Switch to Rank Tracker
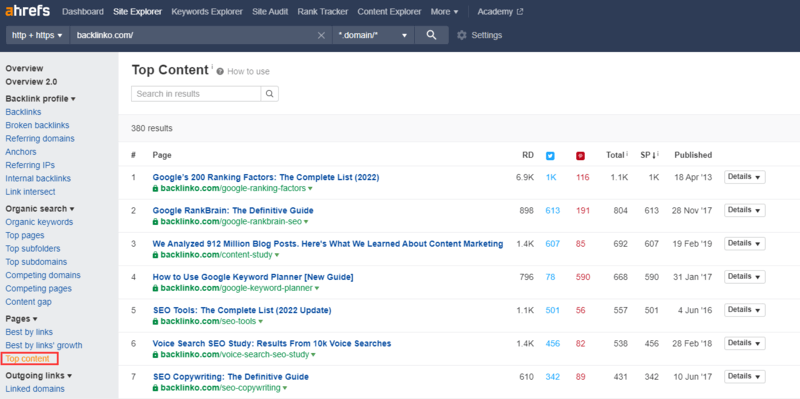800x399 pixels. 323,12
